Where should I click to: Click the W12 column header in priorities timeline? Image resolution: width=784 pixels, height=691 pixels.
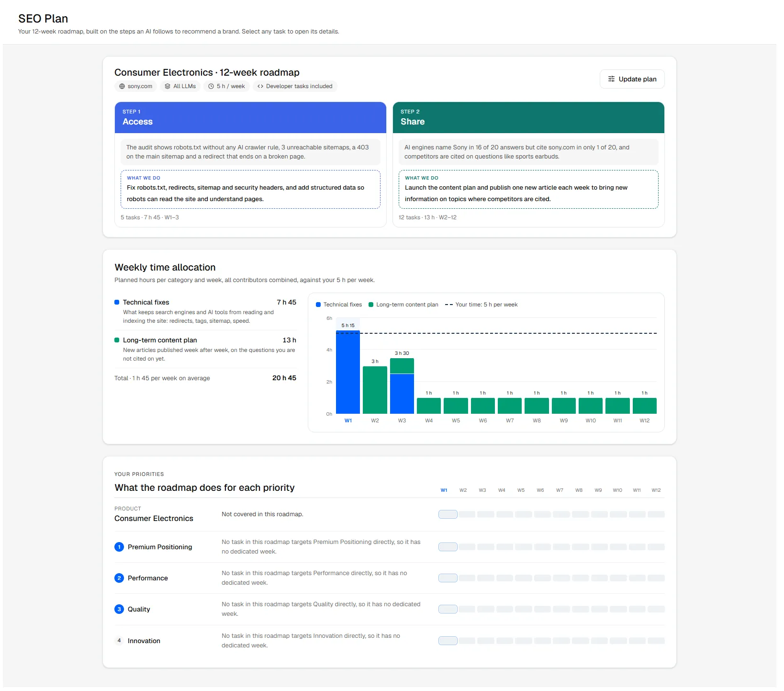(656, 490)
